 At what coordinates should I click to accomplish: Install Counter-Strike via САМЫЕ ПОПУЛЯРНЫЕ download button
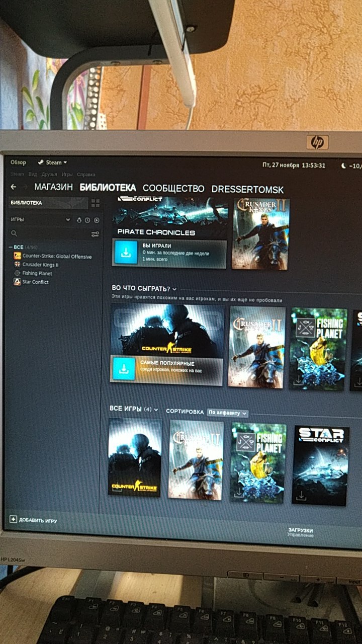(x=123, y=368)
